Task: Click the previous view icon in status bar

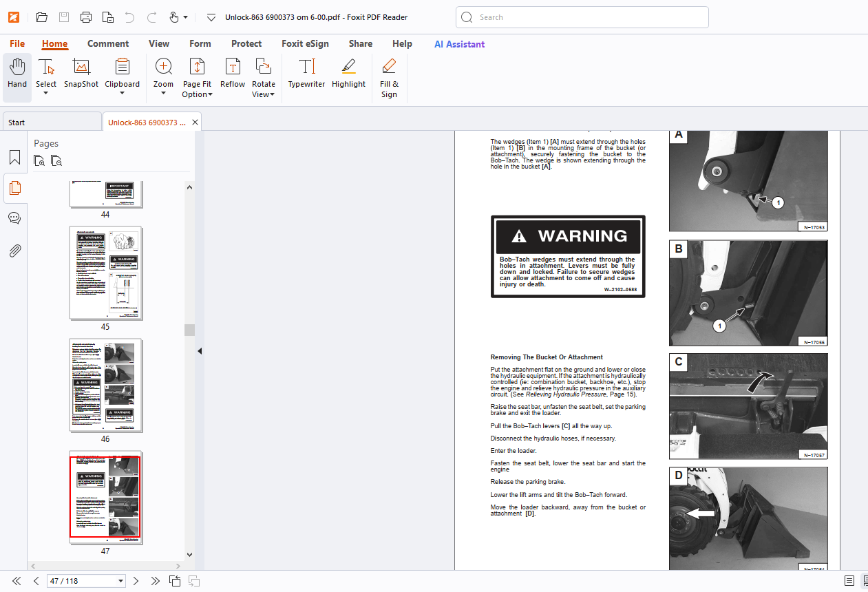Action: click(175, 581)
